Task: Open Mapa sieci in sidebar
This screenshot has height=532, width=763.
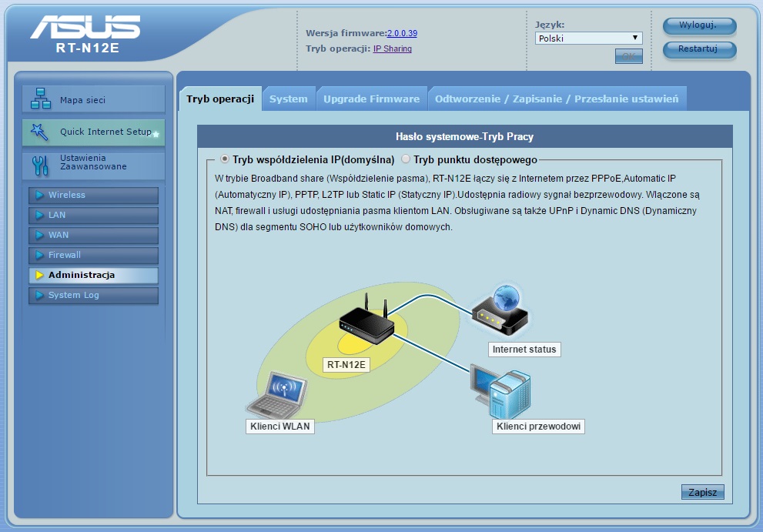Action: pos(93,99)
